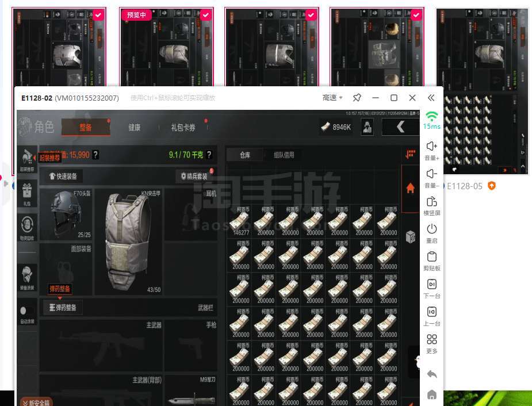
Task: Switch to next device with 下一台
Action: click(x=432, y=285)
